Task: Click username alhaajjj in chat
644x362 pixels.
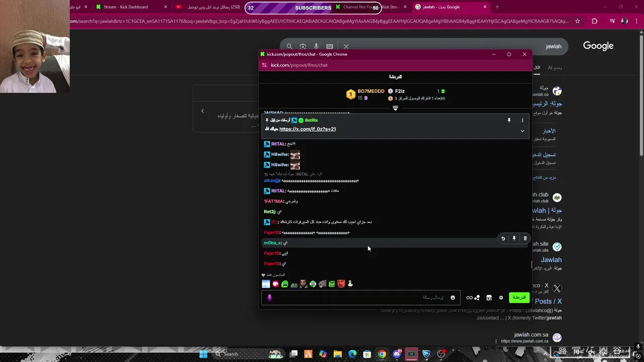Action: tap(271, 180)
